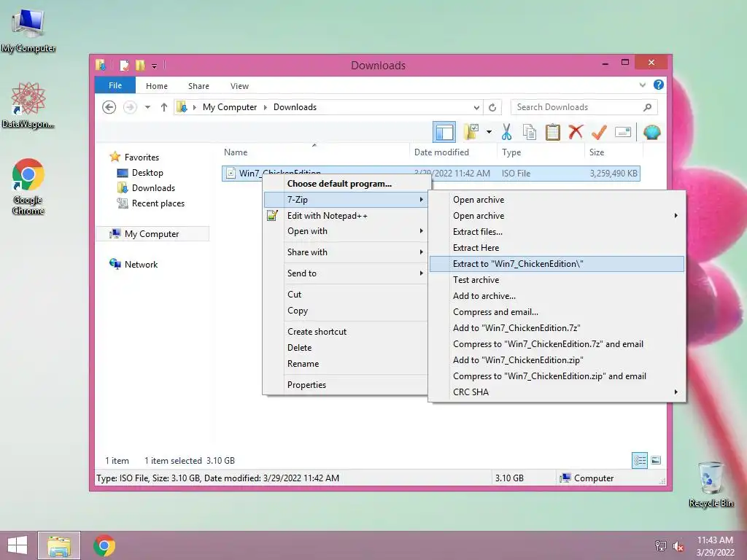
Task: Expand the Share with submenu
Action: [x=346, y=252]
